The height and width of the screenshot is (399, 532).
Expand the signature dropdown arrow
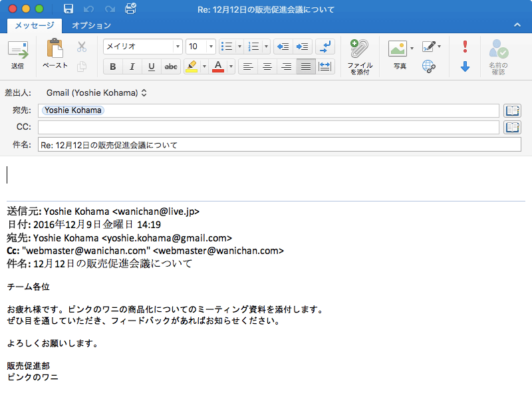pos(440,47)
